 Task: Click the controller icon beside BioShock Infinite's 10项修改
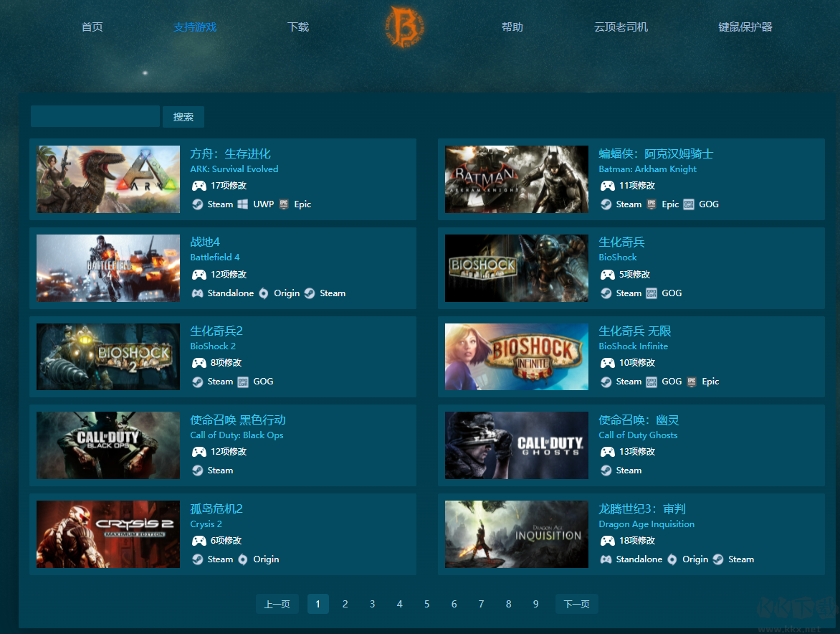pos(607,364)
